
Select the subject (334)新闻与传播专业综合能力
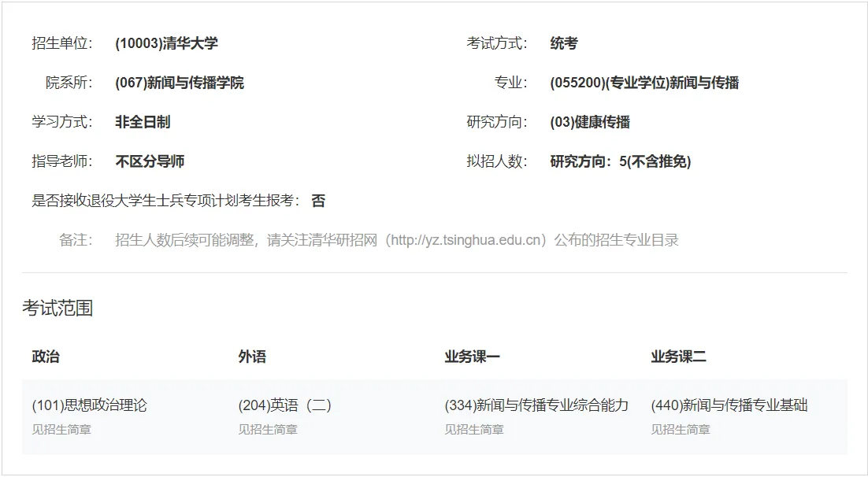click(x=536, y=405)
